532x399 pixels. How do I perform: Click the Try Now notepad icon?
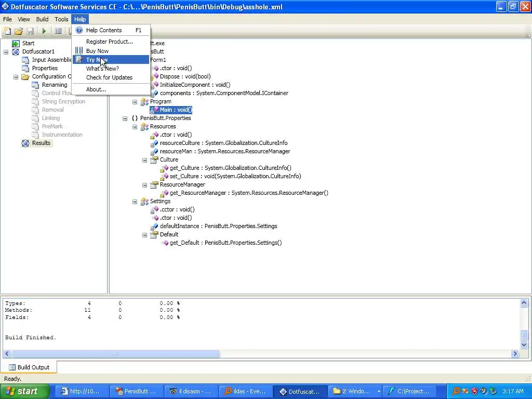pyautogui.click(x=79, y=60)
